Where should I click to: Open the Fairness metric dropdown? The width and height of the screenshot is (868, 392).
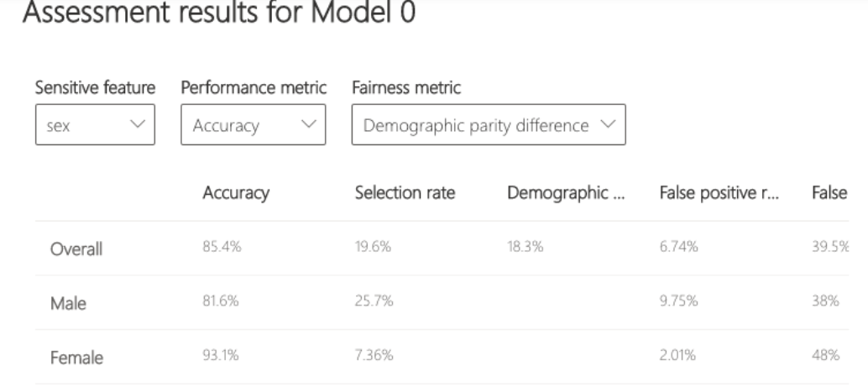(x=489, y=126)
